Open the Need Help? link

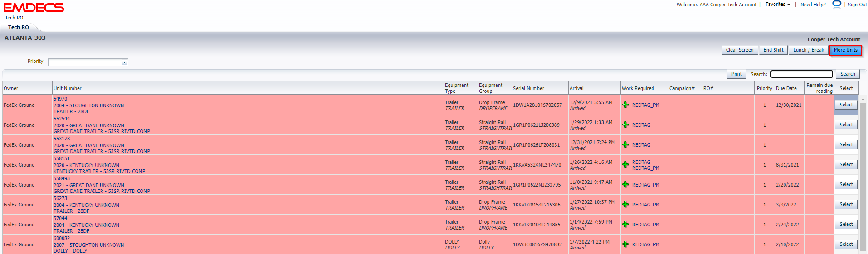point(813,5)
